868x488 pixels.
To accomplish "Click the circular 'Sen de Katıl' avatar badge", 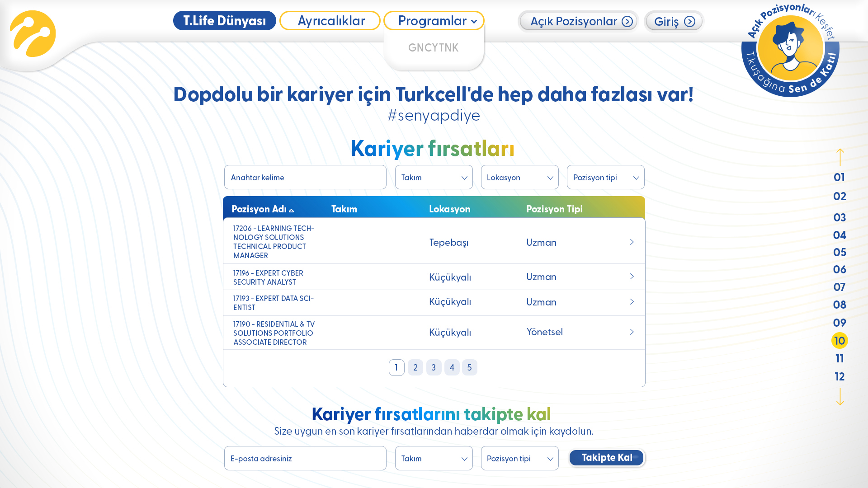I will tap(790, 49).
